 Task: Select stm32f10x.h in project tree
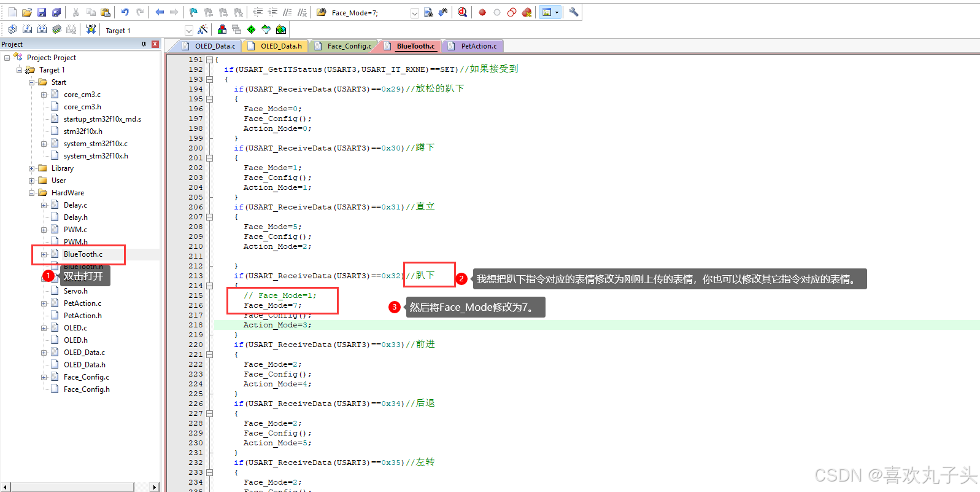[83, 131]
